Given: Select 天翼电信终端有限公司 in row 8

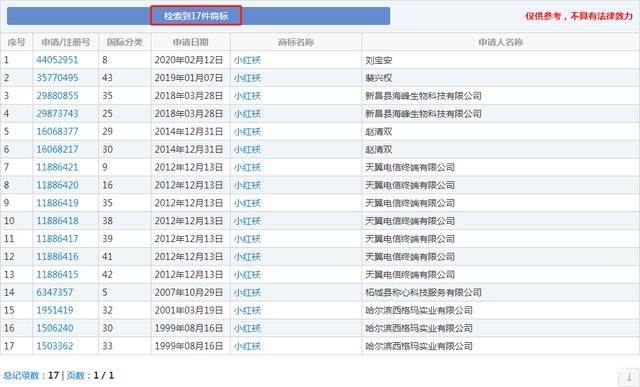Looking at the screenshot, I should coord(410,185).
